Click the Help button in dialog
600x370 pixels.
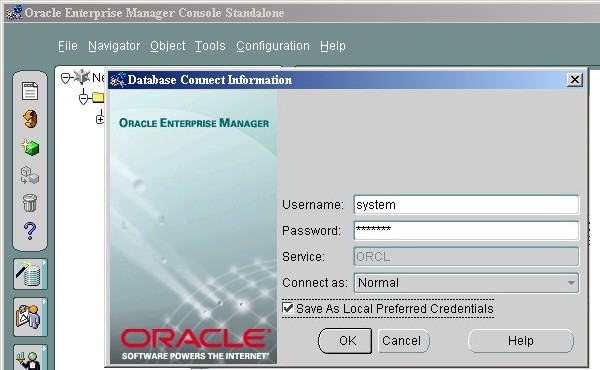click(x=521, y=341)
